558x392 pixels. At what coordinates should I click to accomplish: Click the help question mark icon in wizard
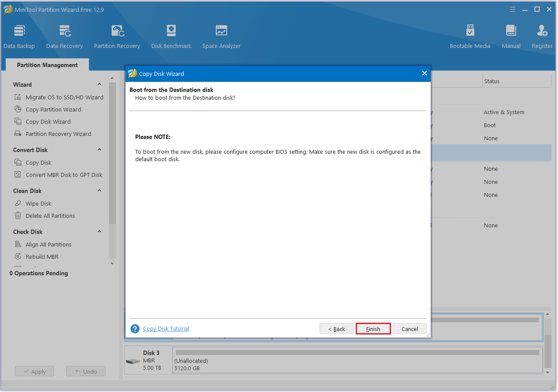[x=135, y=329]
